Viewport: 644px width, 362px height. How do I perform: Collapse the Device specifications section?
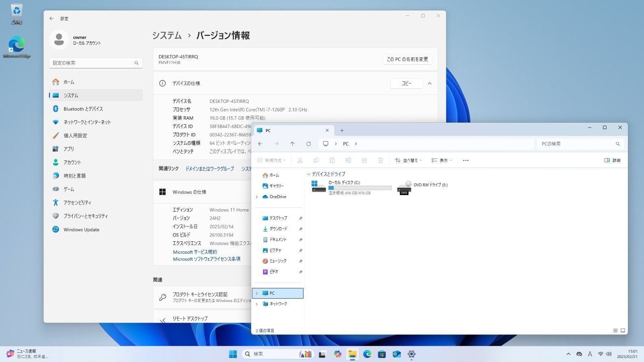pyautogui.click(x=429, y=83)
